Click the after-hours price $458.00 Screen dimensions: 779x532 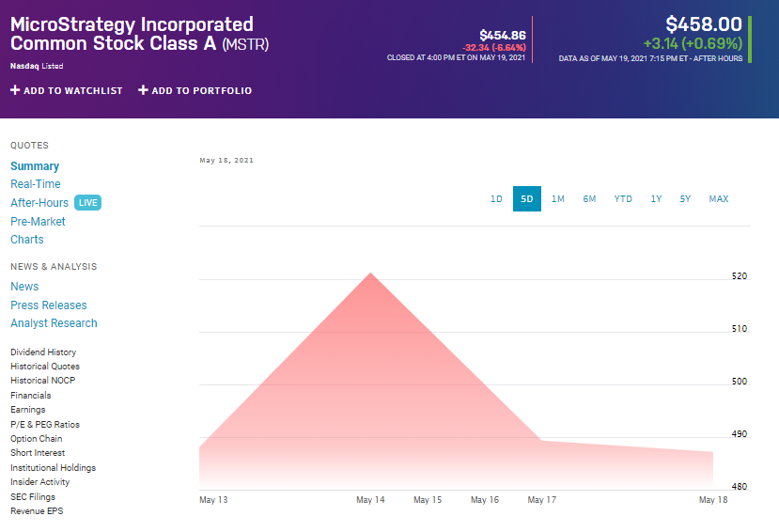(704, 24)
